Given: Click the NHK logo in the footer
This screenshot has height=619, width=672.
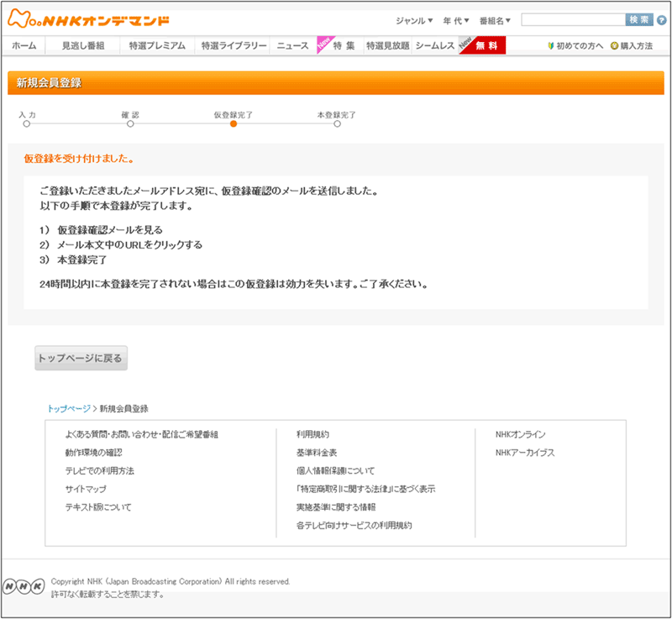Looking at the screenshot, I should (24, 586).
